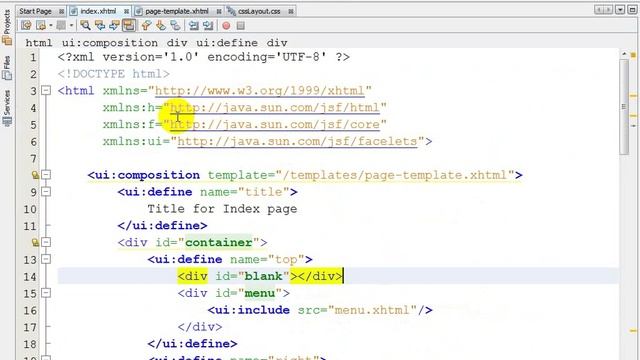The width and height of the screenshot is (640, 360).
Task: Click the first div breadcrumb
Action: click(177, 43)
